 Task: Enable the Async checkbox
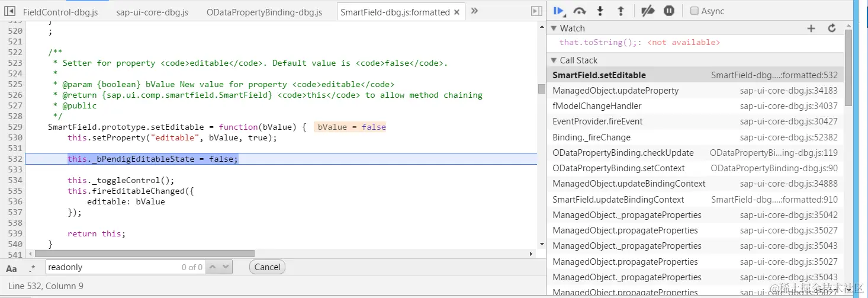pyautogui.click(x=695, y=11)
